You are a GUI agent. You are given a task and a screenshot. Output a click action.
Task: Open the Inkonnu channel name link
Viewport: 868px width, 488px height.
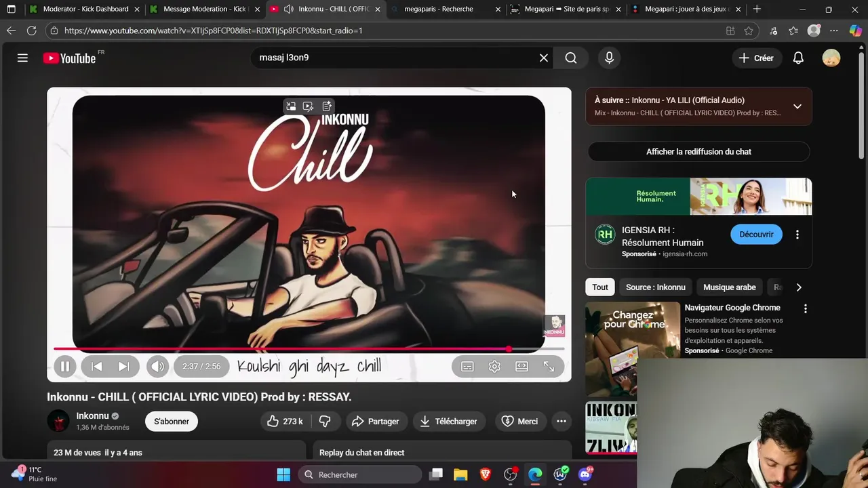pos(92,416)
